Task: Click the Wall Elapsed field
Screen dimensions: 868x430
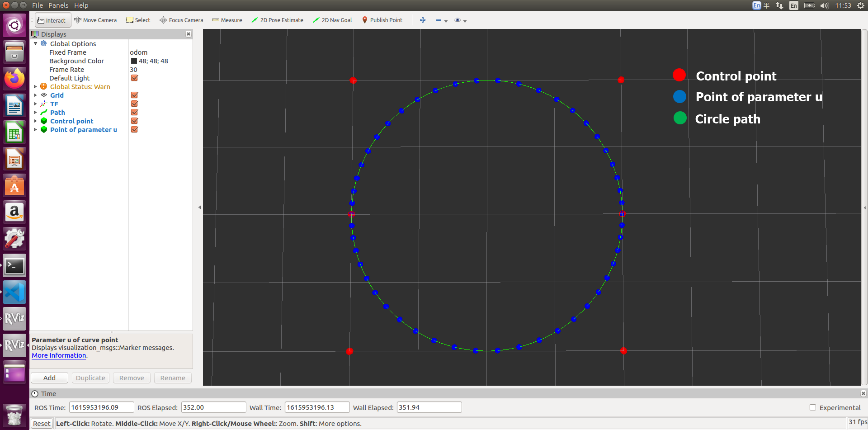Action: [x=429, y=407]
